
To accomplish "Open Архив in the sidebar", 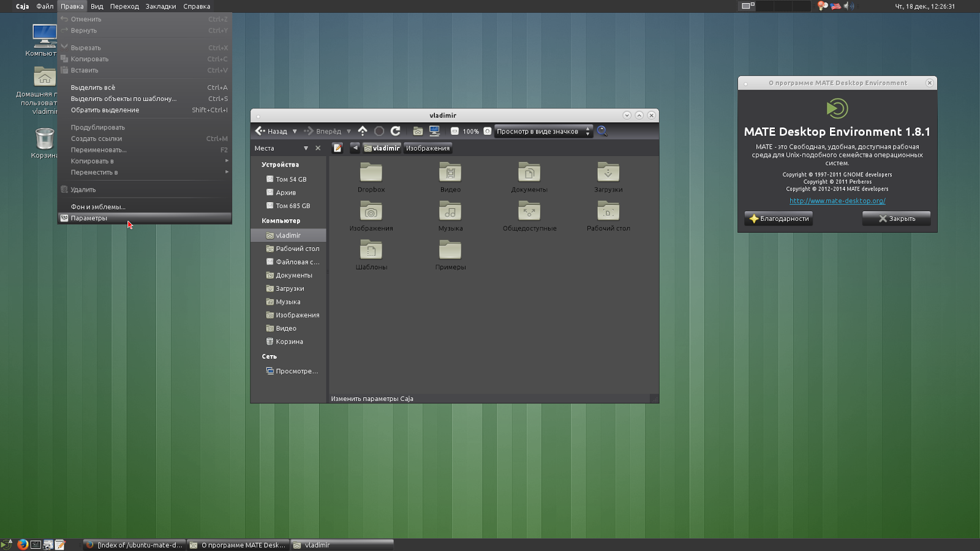I will coord(288,192).
